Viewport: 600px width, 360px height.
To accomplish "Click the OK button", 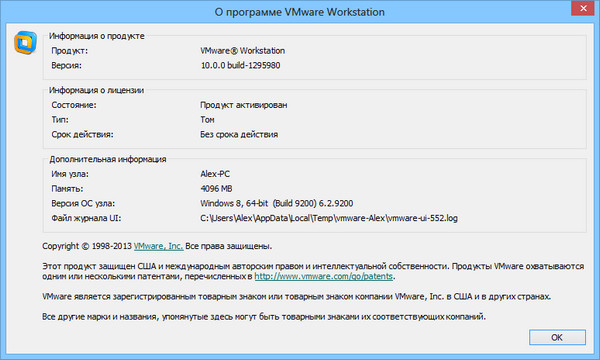I will tap(557, 337).
